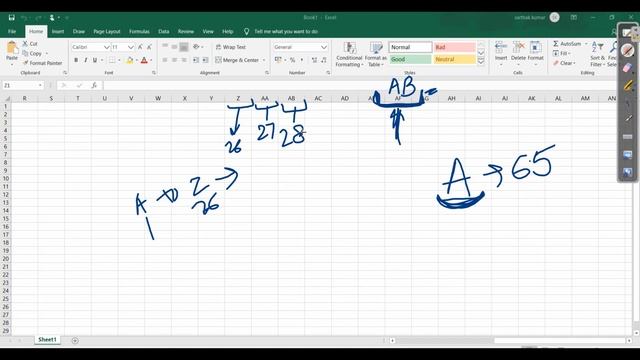Image resolution: width=640 pixels, height=360 pixels.
Task: Decrease font size with smaller A
Action: 149,47
